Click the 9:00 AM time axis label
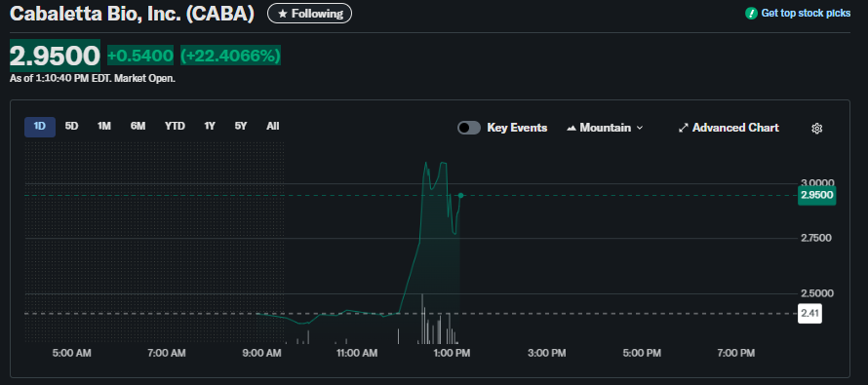 (x=261, y=353)
